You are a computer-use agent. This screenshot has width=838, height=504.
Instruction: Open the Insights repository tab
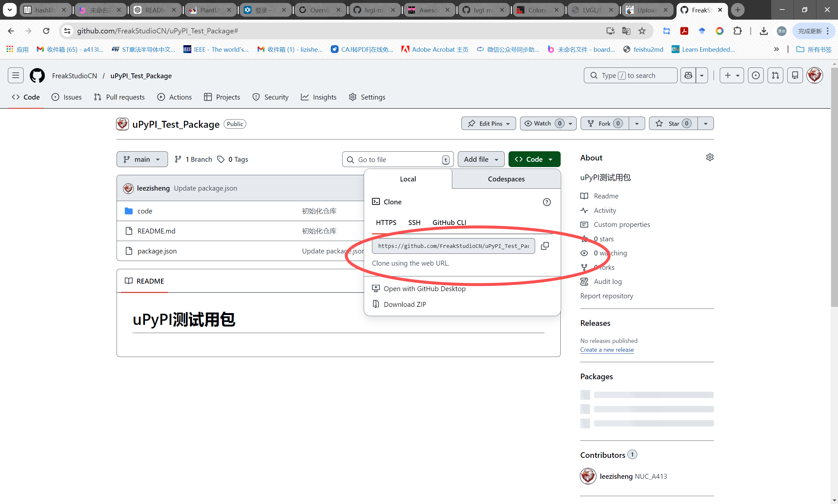click(x=319, y=97)
